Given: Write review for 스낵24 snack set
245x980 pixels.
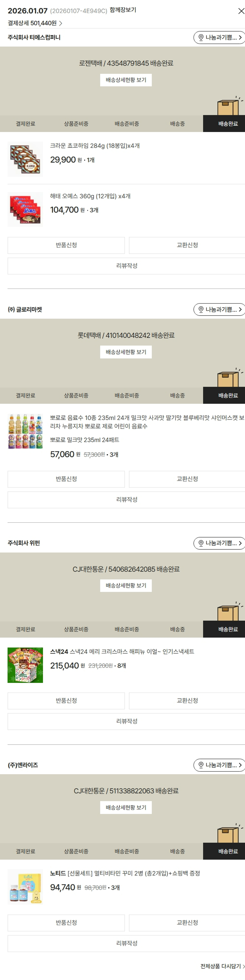Looking at the screenshot, I should (x=126, y=721).
